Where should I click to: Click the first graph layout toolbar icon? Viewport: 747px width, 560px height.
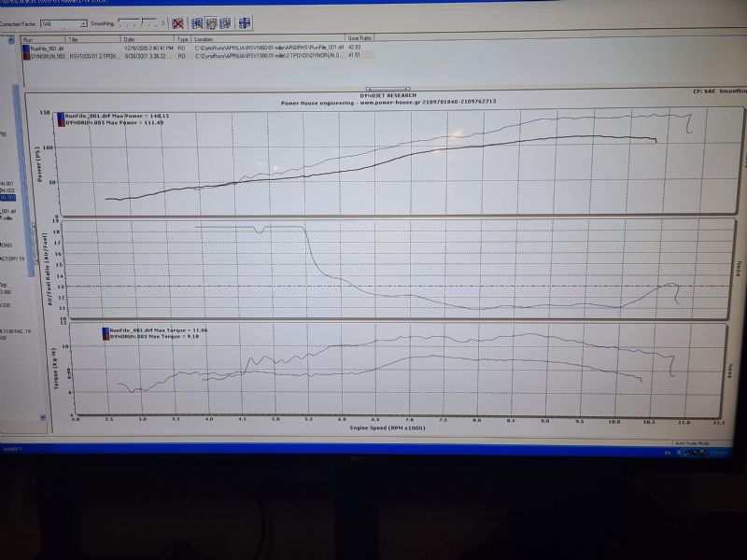click(198, 22)
